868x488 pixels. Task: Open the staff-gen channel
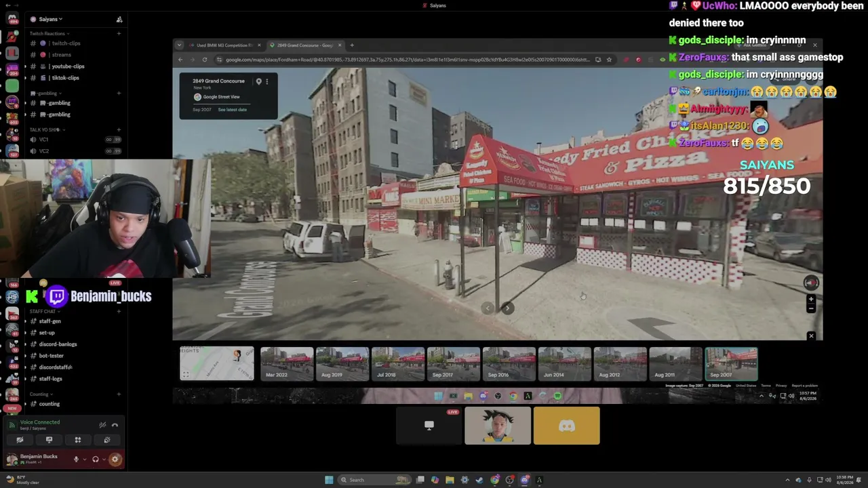75,321
